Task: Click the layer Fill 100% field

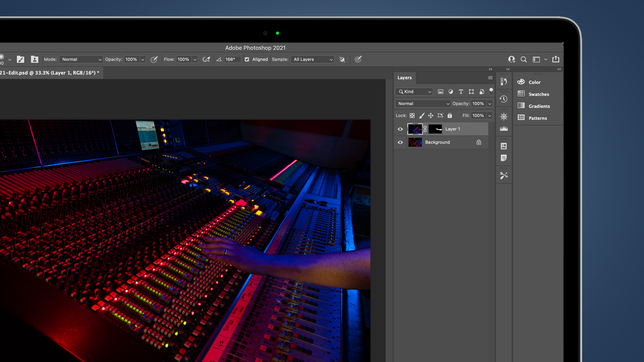Action: point(478,116)
